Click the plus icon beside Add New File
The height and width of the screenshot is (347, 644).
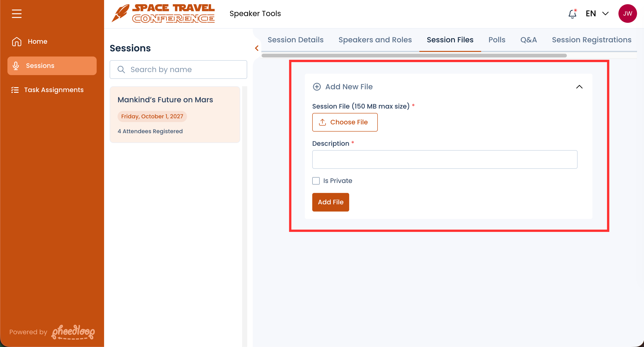[x=317, y=87]
